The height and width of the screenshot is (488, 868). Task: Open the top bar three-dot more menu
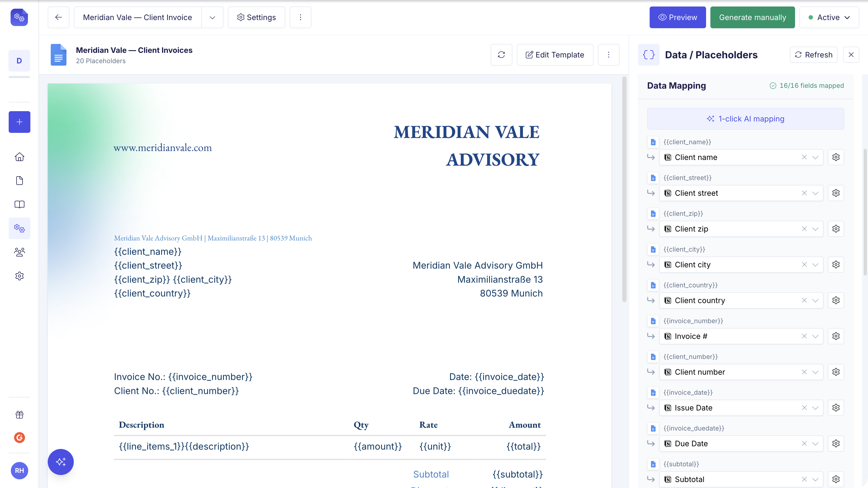[300, 17]
